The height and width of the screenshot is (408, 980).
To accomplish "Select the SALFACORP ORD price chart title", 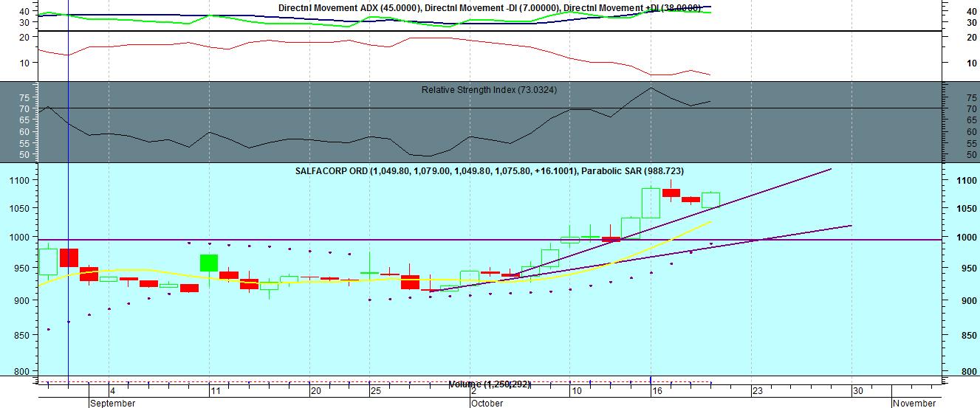I will coord(490,171).
